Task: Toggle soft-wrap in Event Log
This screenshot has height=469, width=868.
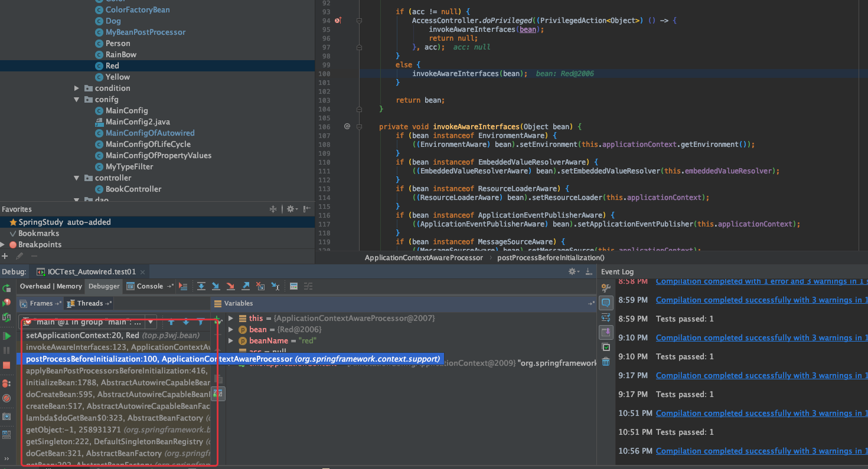Action: [606, 317]
